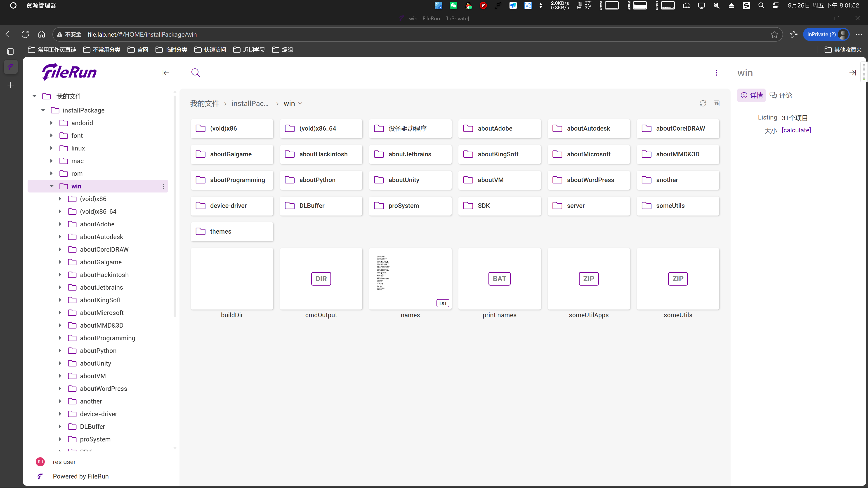Screen dimensions: 868x488
Task: Collapse the win folder tree node
Action: coord(52,186)
